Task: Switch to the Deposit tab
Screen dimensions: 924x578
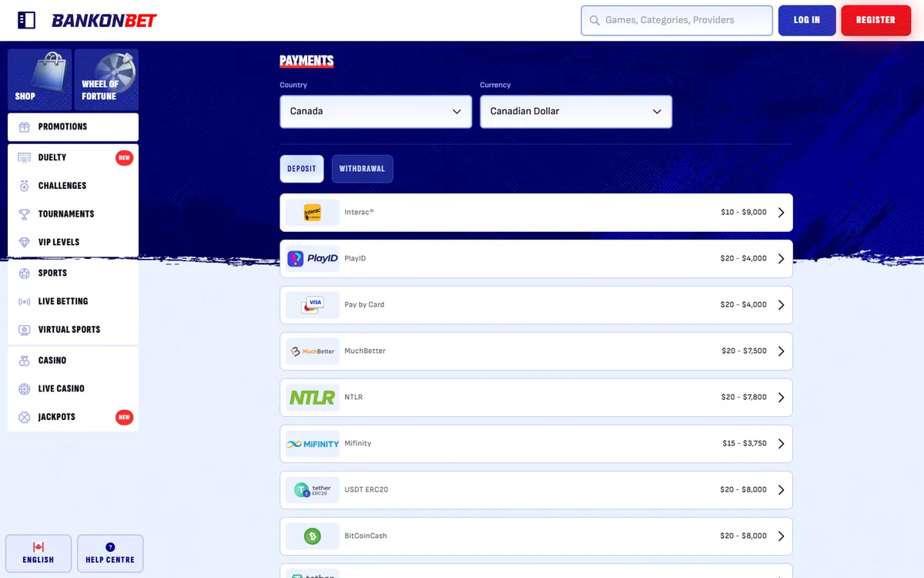Action: 302,169
